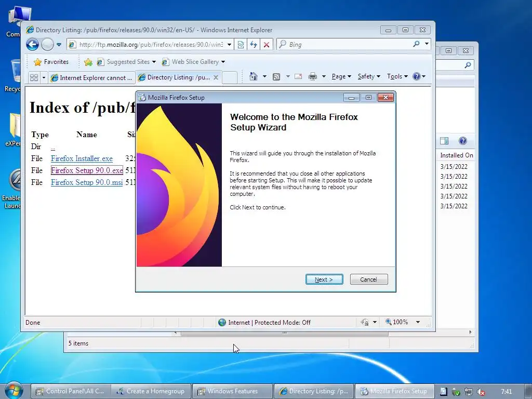Open Suggested Sites dropdown
Screen dimensions: 532x399
click(126, 62)
